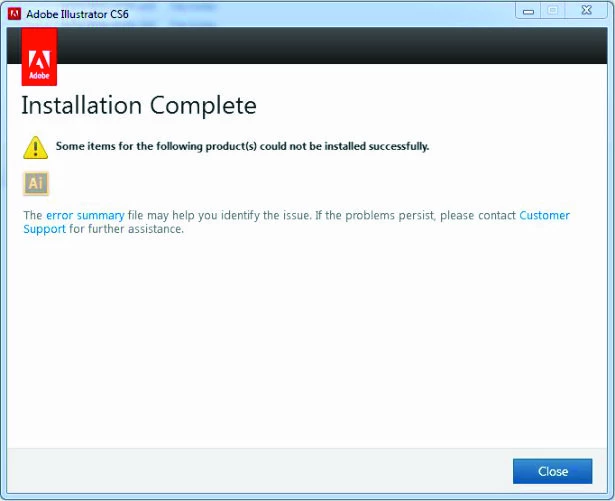The width and height of the screenshot is (615, 501).
Task: Click the red Adobe logo badge
Action: point(39,56)
